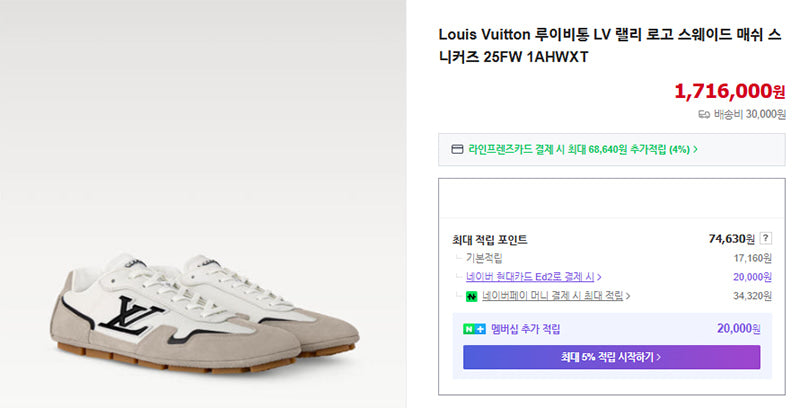
Task: Open the 네이버 현대카드 Ed2로 결제 시 link
Action: pos(530,277)
